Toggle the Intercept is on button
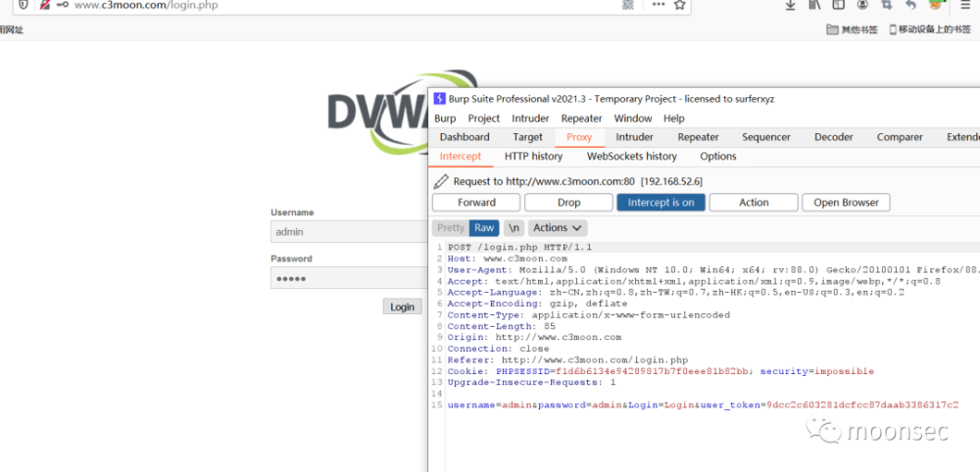The image size is (980, 472). (x=661, y=203)
